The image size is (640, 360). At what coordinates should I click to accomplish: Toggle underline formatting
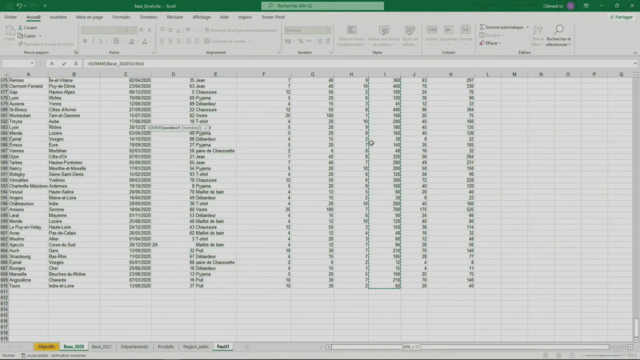(101, 41)
